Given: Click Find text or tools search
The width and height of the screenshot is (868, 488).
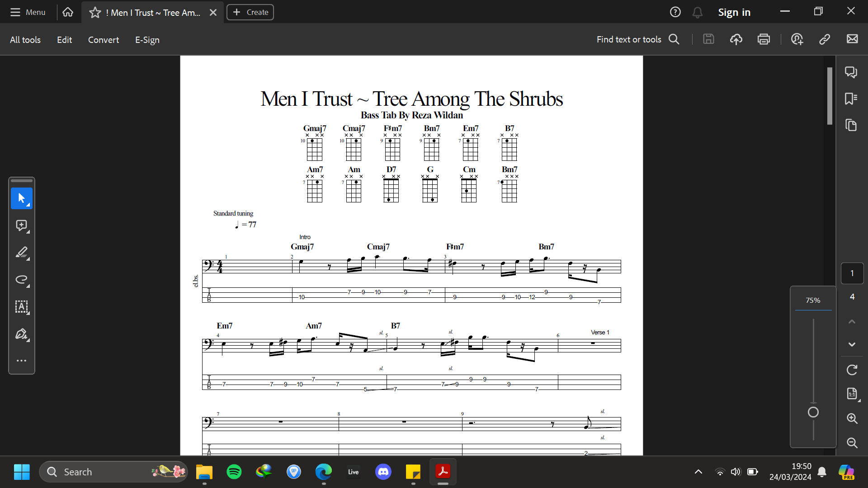Looking at the screenshot, I should pyautogui.click(x=638, y=39).
